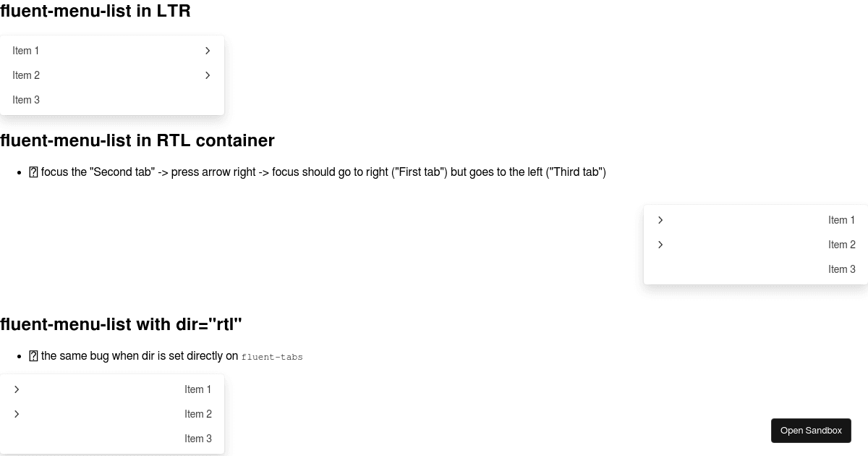Screen dimensions: 868x456
Task: Click the chevron beside Item 1 in RTL container menu
Action: 660,220
